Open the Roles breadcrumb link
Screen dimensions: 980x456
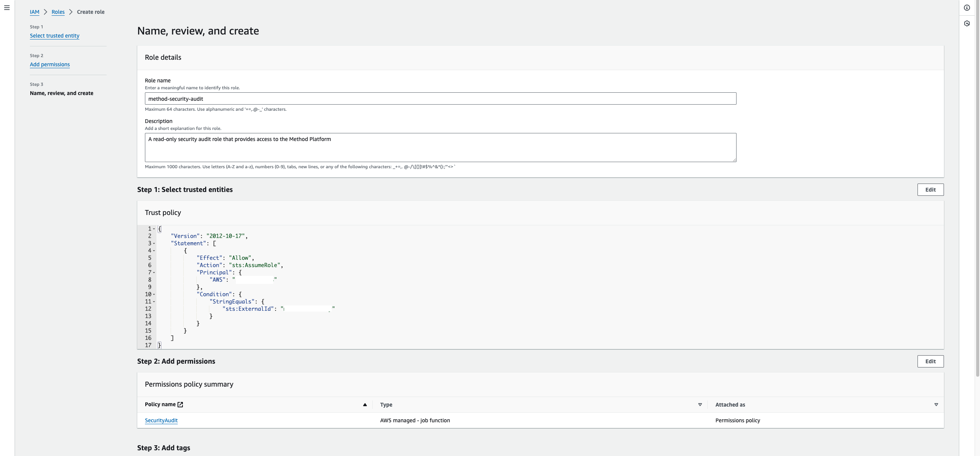click(x=58, y=12)
